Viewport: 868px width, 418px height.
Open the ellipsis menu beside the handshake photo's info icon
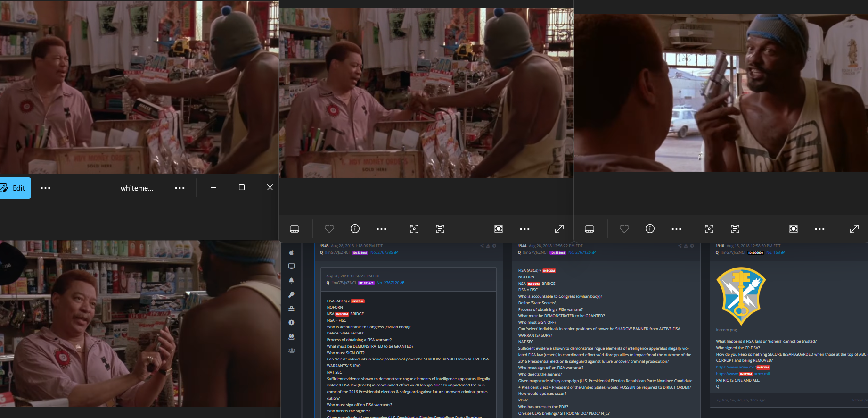tap(381, 229)
